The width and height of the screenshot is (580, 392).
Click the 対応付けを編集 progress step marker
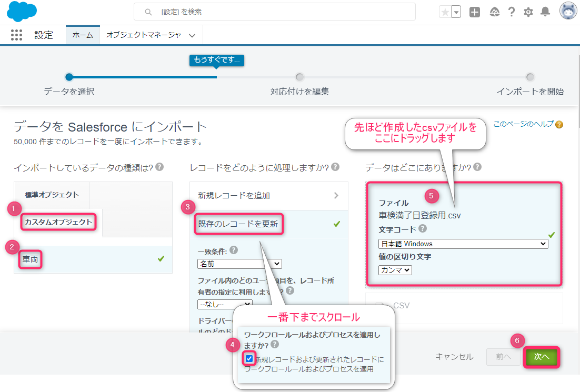point(299,77)
